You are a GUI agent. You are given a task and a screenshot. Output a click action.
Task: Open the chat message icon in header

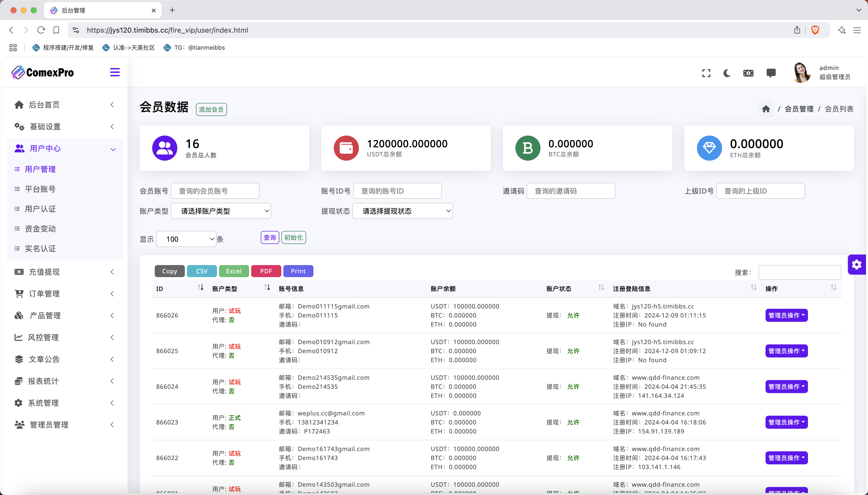click(x=771, y=73)
